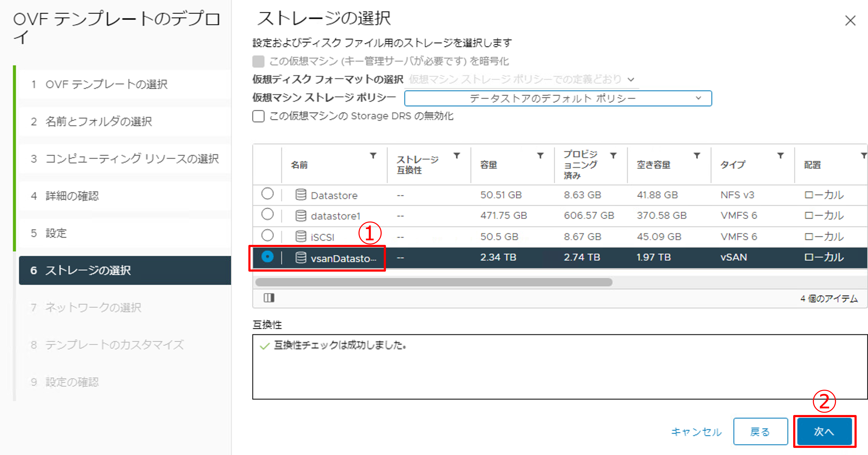Screen dimensions: 868x455
Task: Select the Datastore radio button
Action: (x=268, y=194)
